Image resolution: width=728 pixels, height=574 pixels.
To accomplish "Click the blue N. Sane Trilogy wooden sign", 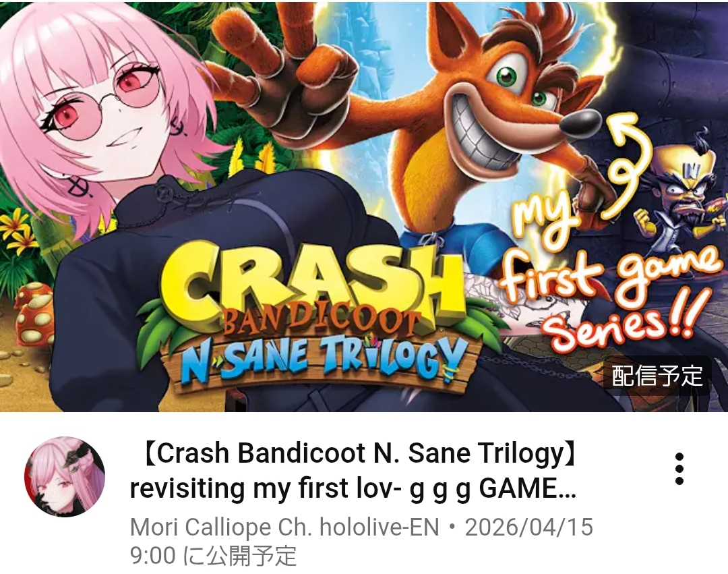I will point(320,359).
